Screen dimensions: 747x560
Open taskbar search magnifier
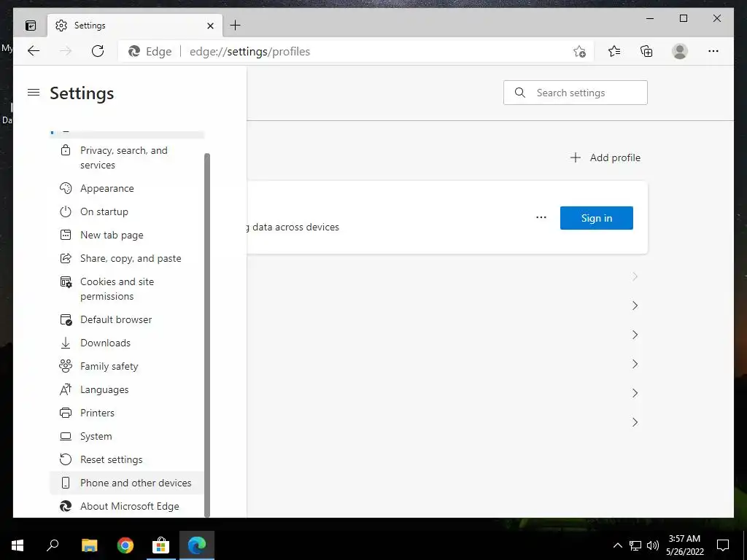[53, 545]
